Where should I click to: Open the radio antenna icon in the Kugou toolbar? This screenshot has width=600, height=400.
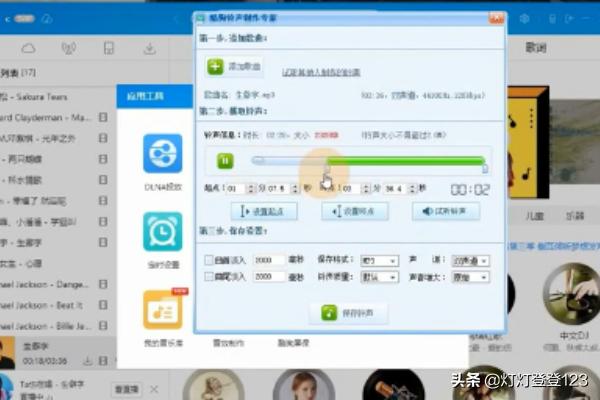tap(69, 49)
